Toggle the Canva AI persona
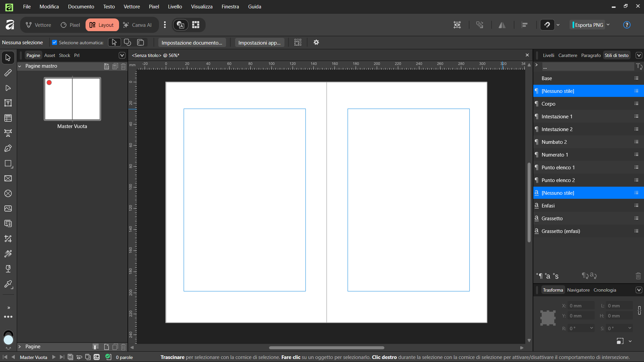The width and height of the screenshot is (644, 362). point(137,25)
